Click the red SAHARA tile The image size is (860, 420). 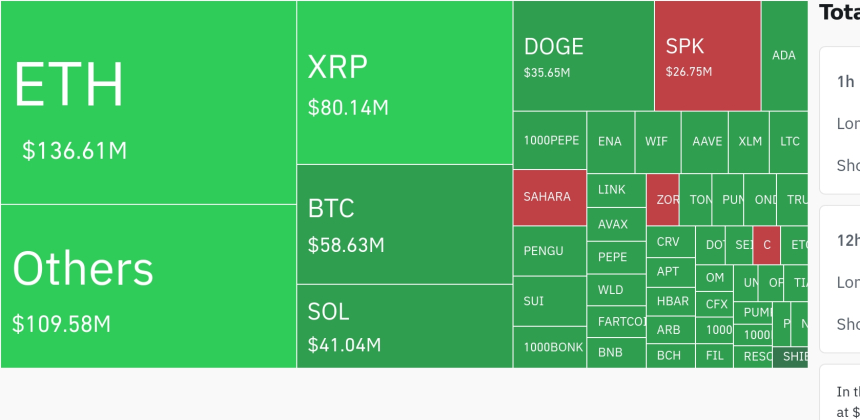coord(549,197)
